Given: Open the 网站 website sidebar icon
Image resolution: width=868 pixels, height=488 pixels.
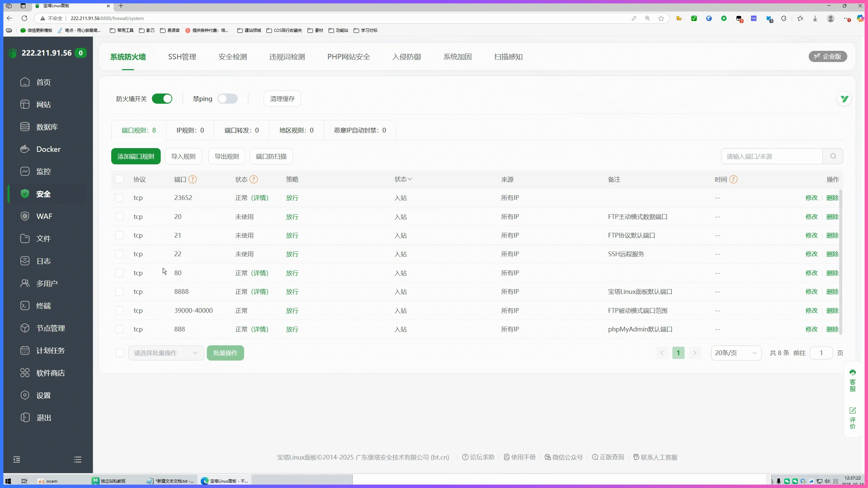Looking at the screenshot, I should 25,104.
